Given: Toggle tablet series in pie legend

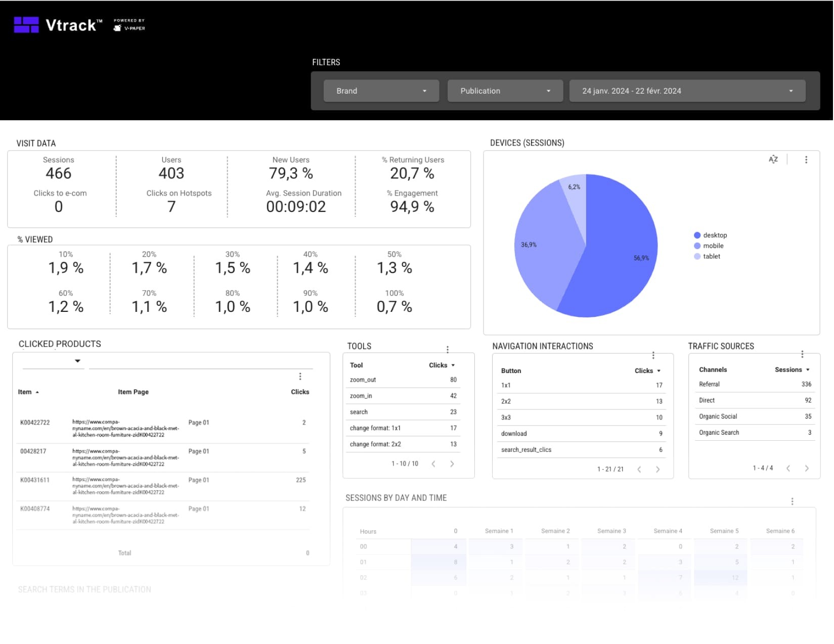Looking at the screenshot, I should click(707, 257).
